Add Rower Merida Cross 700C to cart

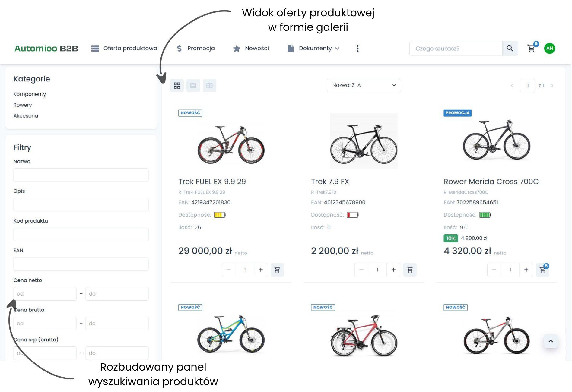pos(542,270)
